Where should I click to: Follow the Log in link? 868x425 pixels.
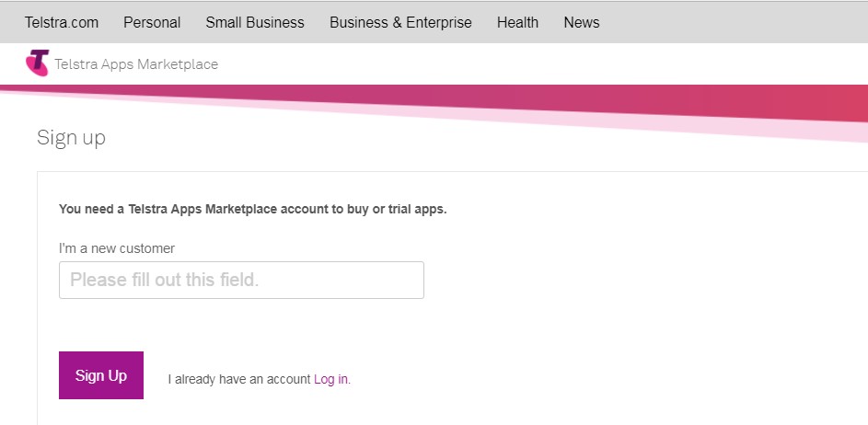pos(331,379)
